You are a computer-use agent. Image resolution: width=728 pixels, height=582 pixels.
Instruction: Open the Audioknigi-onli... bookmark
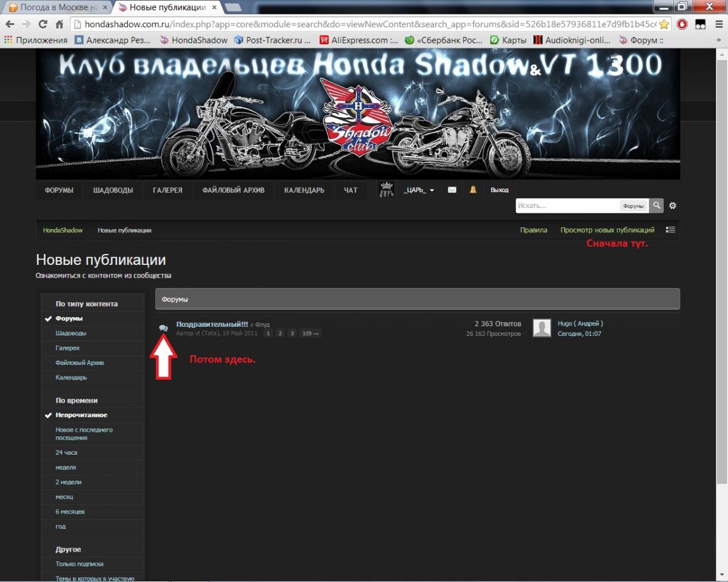[x=572, y=40]
